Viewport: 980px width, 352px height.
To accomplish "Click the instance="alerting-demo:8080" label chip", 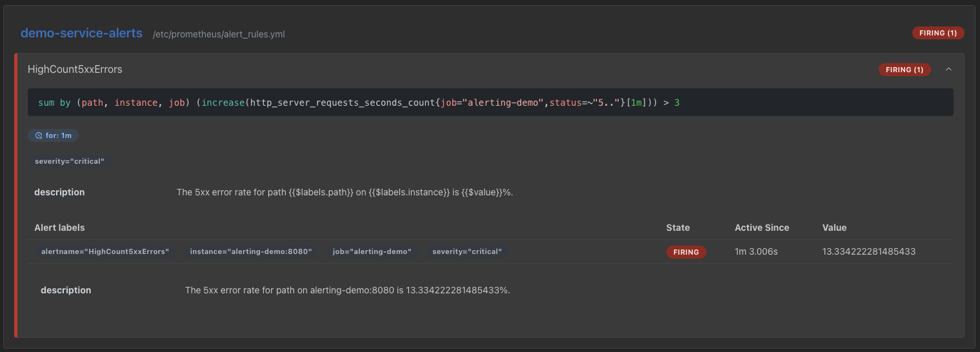I will point(251,251).
